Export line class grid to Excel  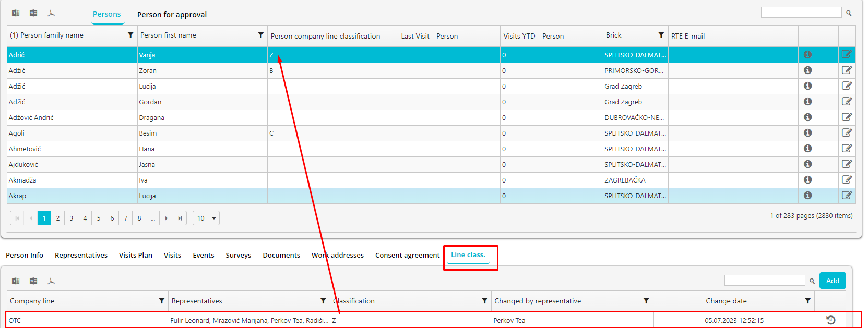click(16, 281)
